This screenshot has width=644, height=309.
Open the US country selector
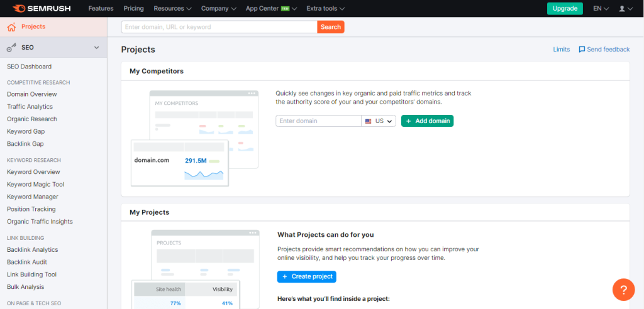[x=379, y=121]
